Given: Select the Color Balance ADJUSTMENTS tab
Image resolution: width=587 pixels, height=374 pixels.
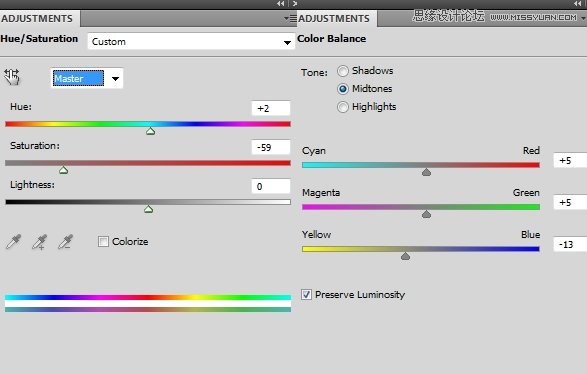Looking at the screenshot, I should pos(334,18).
